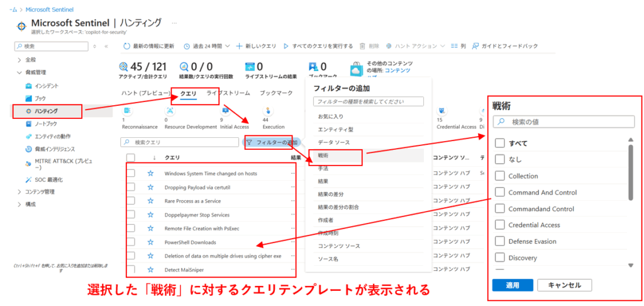
Task: Click the インシデント icon in sidebar
Action: [28, 85]
